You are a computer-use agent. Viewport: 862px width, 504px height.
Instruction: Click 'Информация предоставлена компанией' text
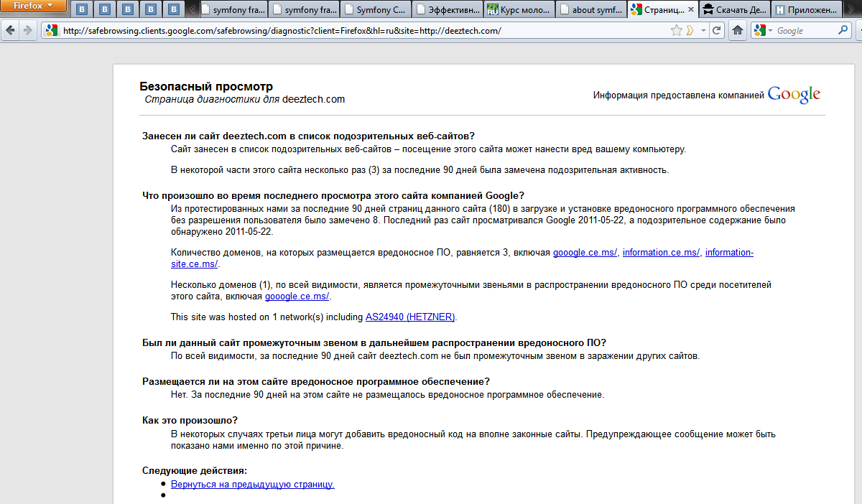[x=678, y=95]
